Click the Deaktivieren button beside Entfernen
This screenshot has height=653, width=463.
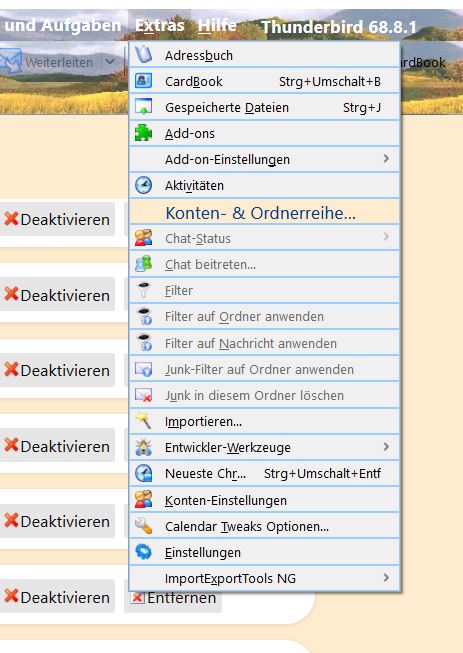pyautogui.click(x=57, y=596)
